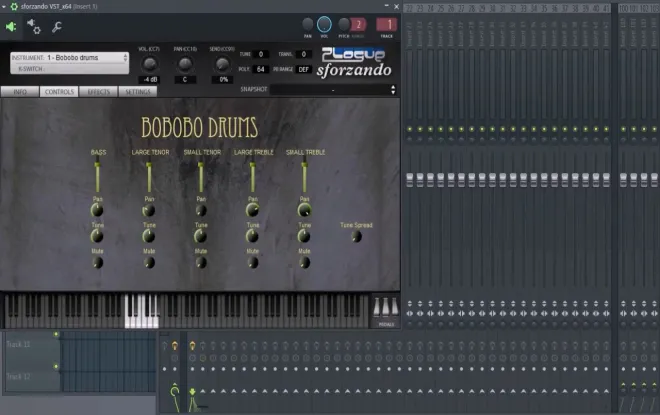Click the C pan value box
The height and width of the screenshot is (415, 660).
pos(185,80)
